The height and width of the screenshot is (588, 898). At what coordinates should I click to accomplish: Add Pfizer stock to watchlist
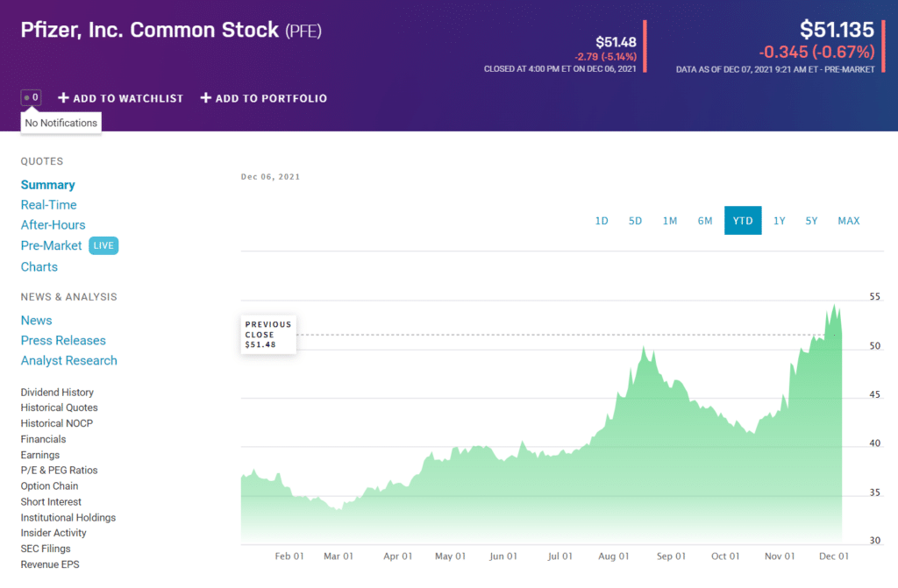click(121, 98)
